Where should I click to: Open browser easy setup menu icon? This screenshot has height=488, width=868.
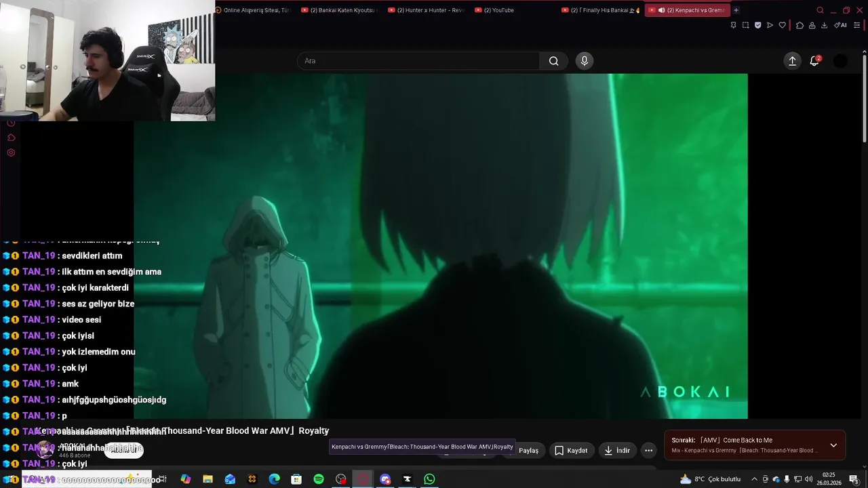(857, 25)
